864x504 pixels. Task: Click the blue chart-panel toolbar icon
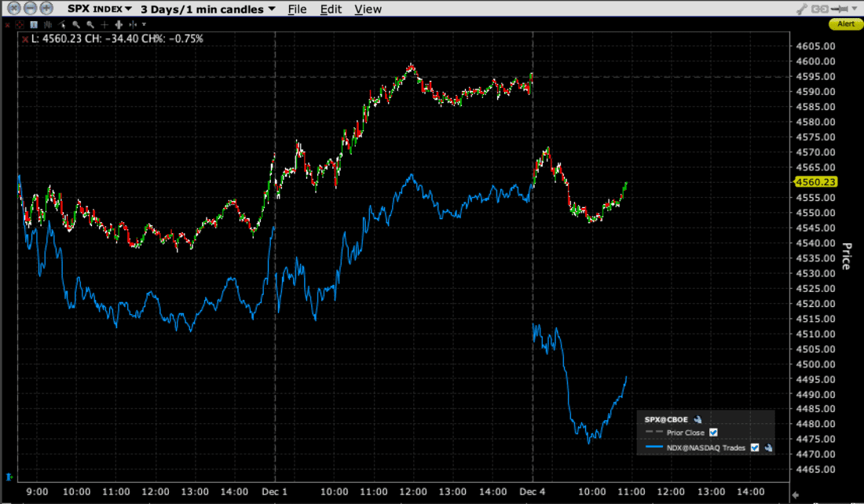(x=34, y=25)
